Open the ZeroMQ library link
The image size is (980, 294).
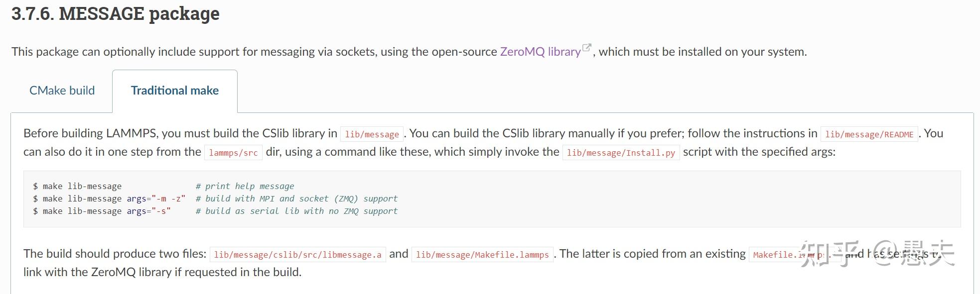coord(540,52)
